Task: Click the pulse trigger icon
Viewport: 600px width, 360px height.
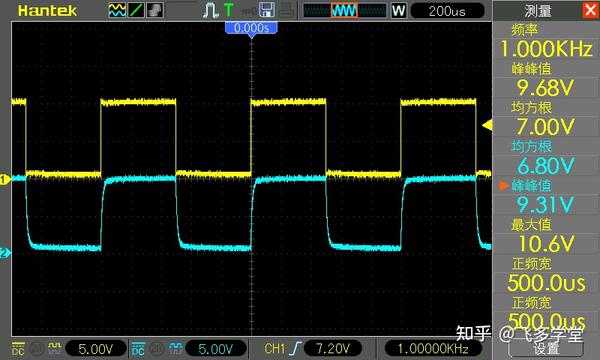Action: tap(210, 10)
